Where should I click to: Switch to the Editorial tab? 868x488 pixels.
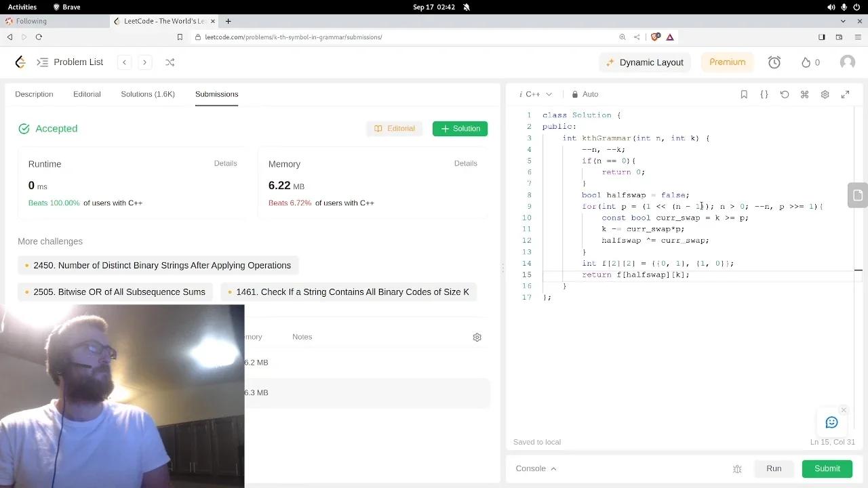pos(87,94)
